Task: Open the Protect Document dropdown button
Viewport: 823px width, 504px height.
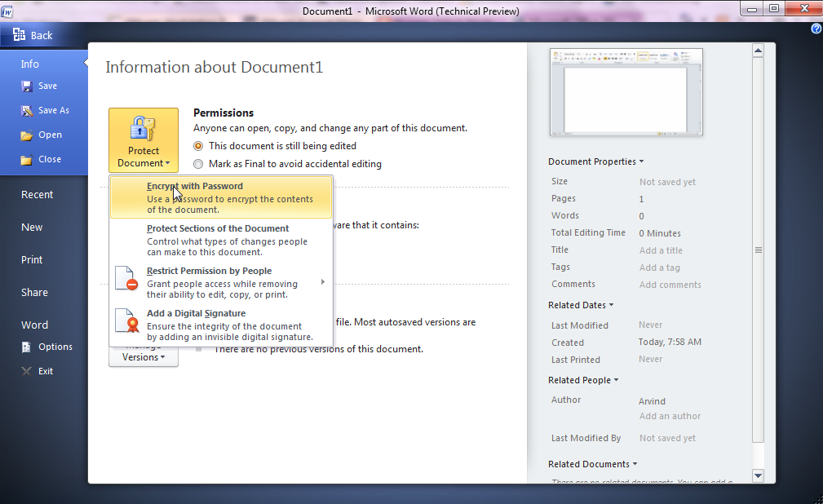Action: [x=144, y=140]
